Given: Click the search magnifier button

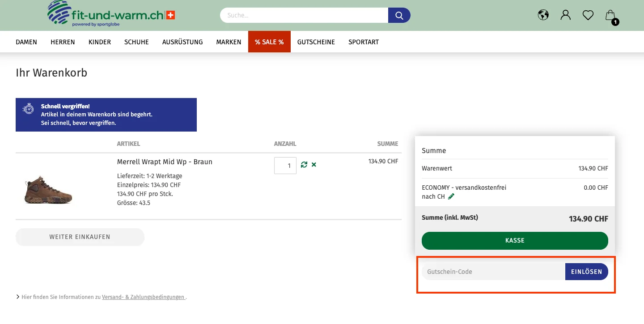Looking at the screenshot, I should coord(399,15).
